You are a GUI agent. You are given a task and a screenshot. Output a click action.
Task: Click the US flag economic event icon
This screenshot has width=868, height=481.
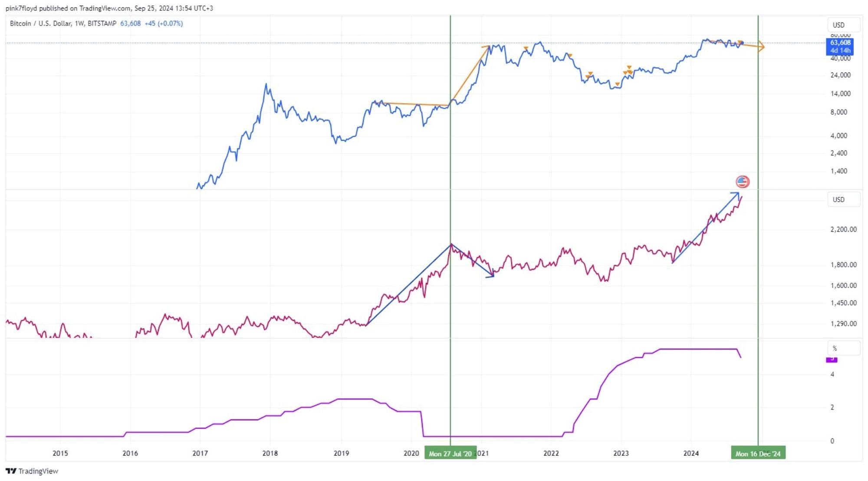coord(742,182)
